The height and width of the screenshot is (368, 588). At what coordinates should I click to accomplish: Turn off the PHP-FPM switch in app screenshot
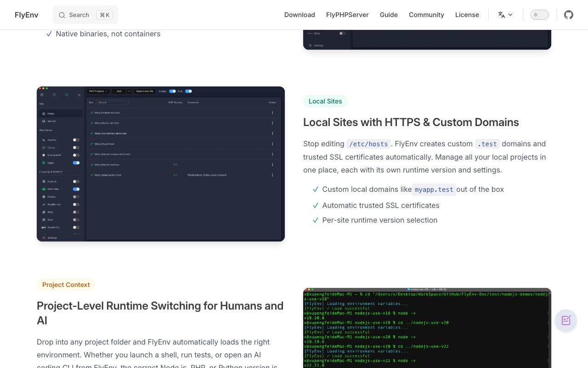click(x=76, y=189)
